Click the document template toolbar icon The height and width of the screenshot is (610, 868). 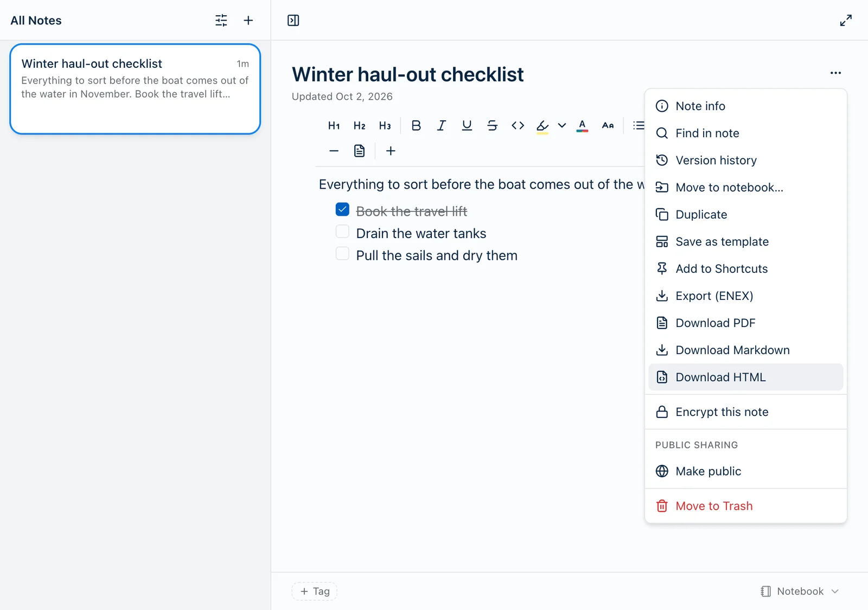point(360,151)
